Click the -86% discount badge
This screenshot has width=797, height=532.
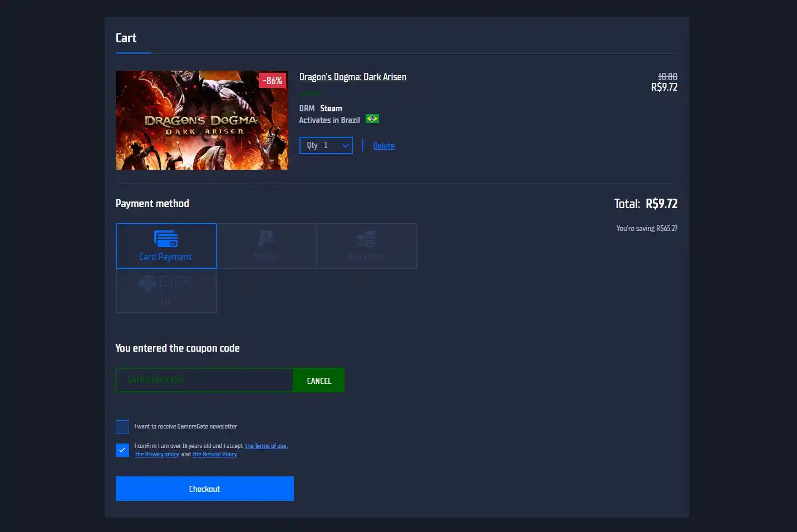pos(273,81)
